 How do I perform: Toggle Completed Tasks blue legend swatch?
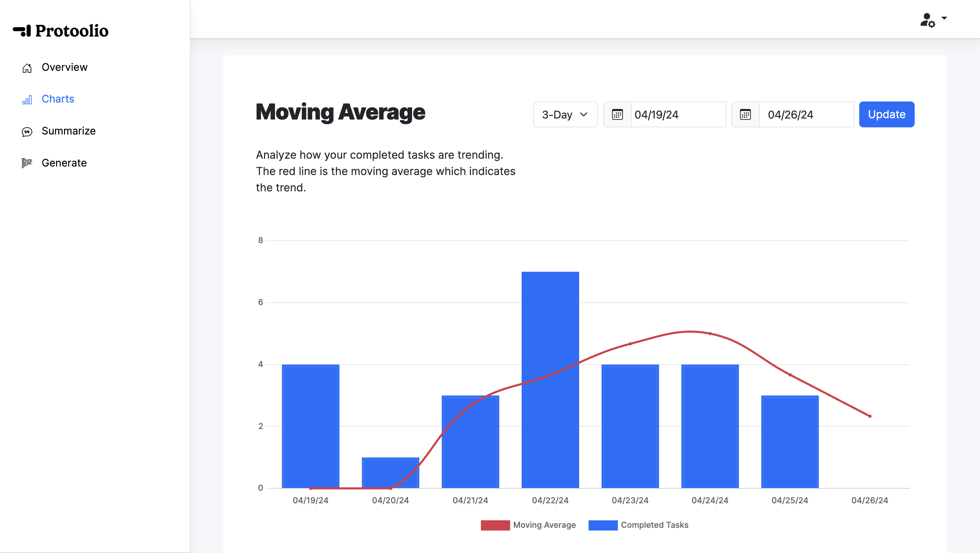click(603, 525)
